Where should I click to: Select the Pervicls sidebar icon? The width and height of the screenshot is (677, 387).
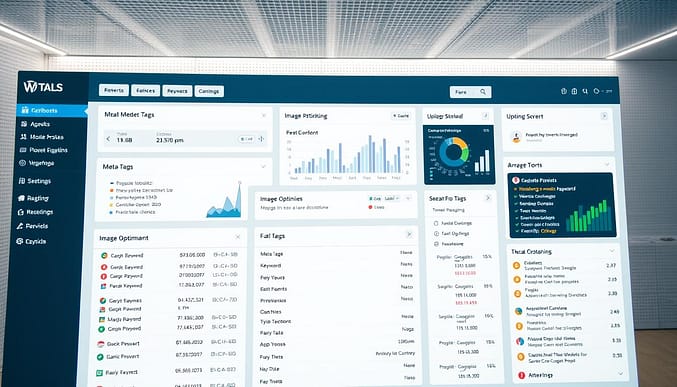20,226
